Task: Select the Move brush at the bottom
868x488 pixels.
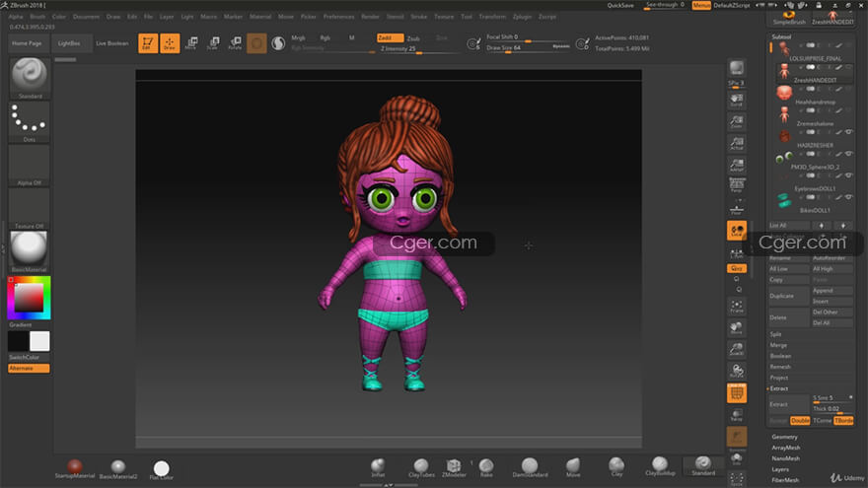Action: click(573, 467)
